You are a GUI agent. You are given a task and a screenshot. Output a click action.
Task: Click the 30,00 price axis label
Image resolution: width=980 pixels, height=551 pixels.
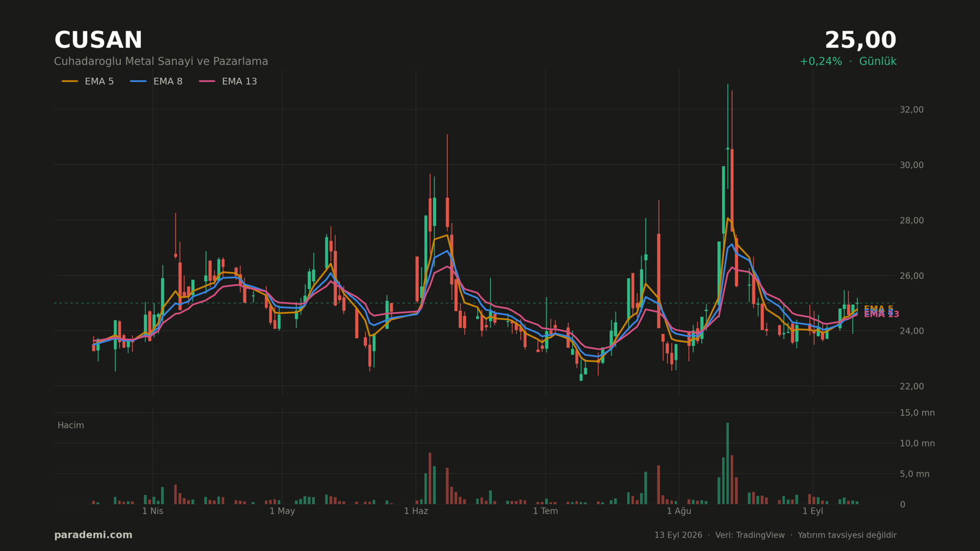tap(911, 165)
